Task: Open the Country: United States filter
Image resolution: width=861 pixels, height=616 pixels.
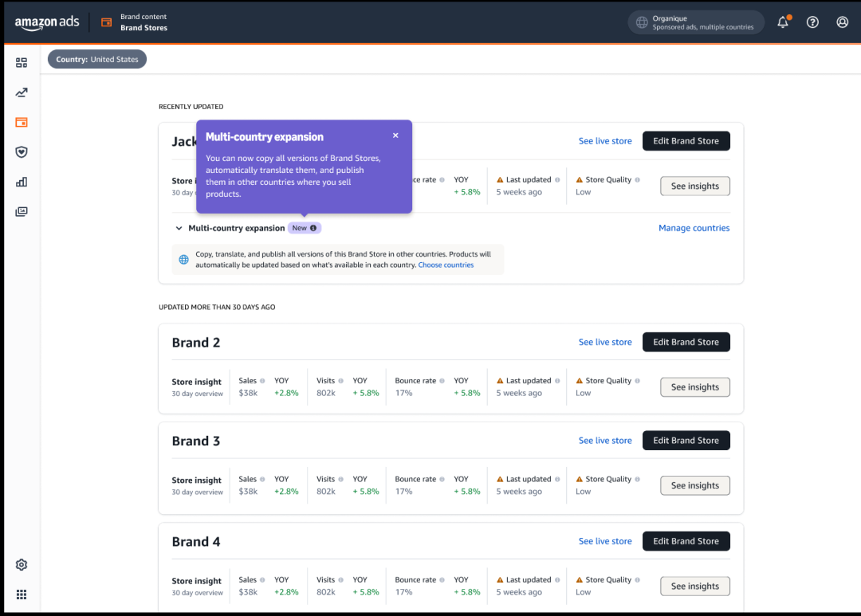Action: pyautogui.click(x=97, y=60)
